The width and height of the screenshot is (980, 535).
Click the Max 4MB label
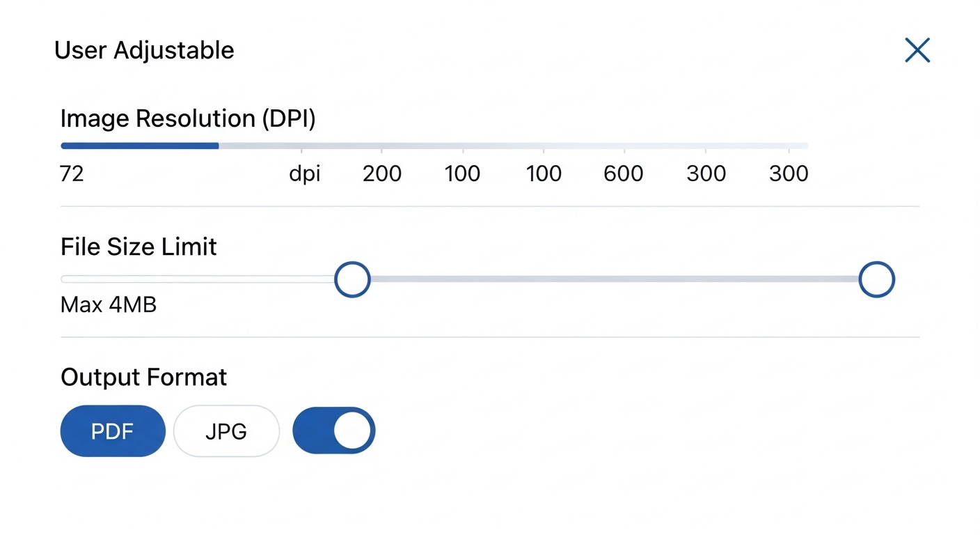click(x=109, y=304)
